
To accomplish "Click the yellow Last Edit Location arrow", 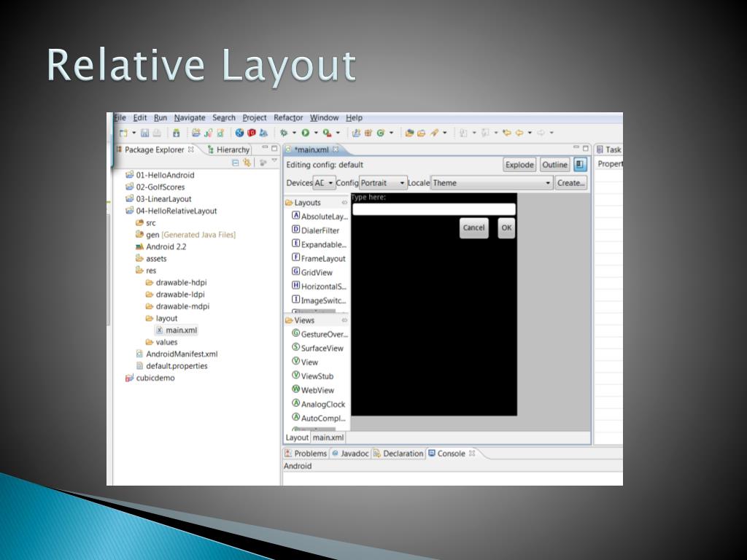I will coord(507,133).
